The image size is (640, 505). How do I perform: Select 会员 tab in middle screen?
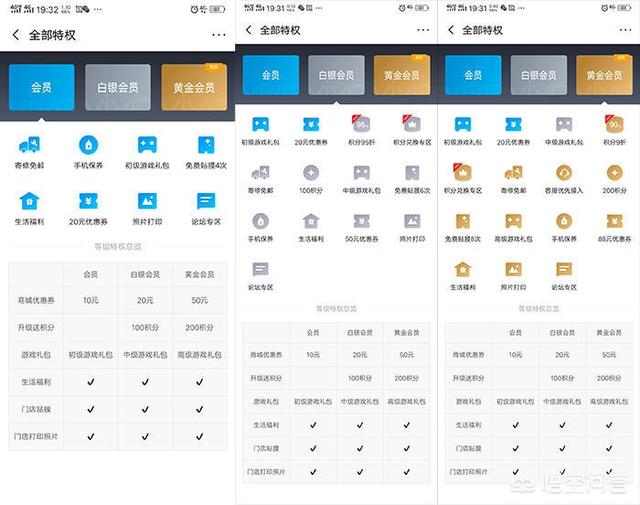tap(271, 75)
